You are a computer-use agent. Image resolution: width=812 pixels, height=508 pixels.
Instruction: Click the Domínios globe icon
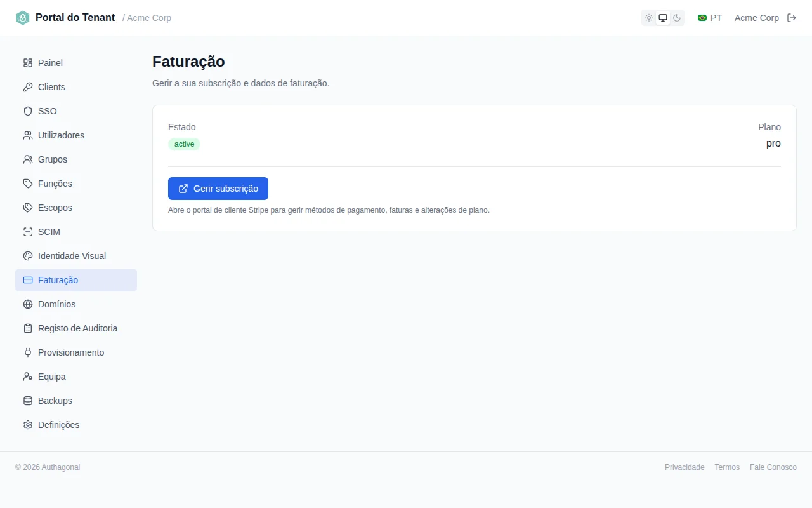pyautogui.click(x=28, y=304)
